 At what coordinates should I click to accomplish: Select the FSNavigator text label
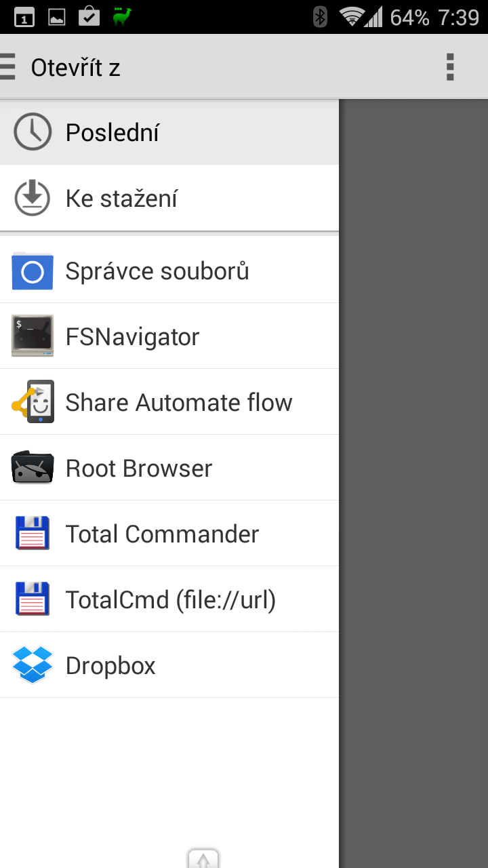click(132, 337)
